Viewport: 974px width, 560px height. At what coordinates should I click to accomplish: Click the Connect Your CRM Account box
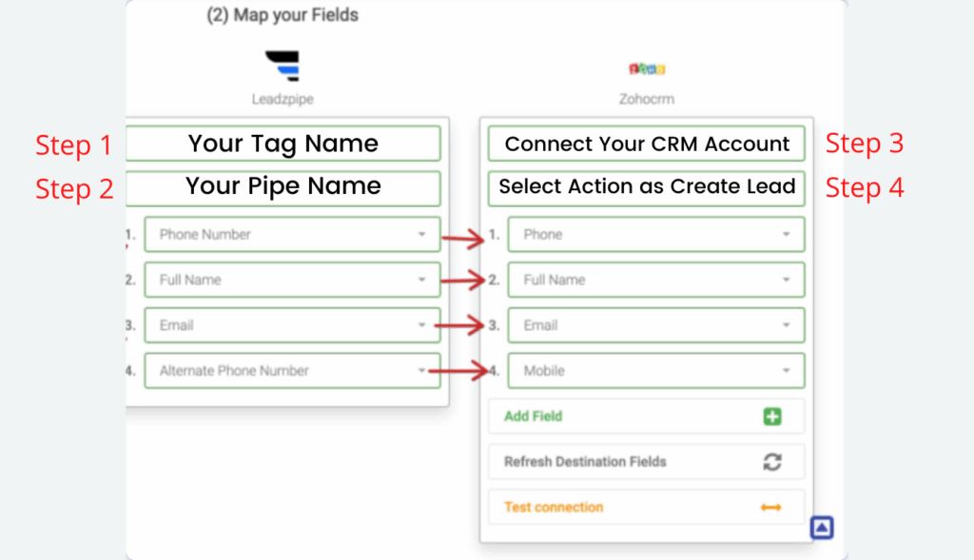pyautogui.click(x=647, y=144)
